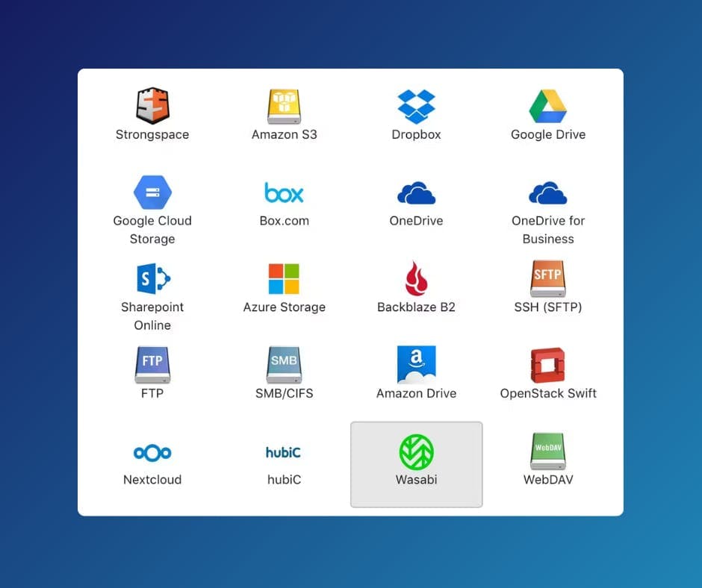The image size is (702, 588).
Task: Click the "OpenStack Swift" text label
Action: pos(548,394)
